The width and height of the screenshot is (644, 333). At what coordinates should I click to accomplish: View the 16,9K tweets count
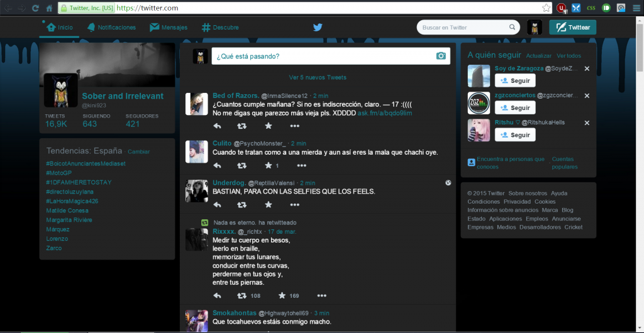(x=56, y=124)
